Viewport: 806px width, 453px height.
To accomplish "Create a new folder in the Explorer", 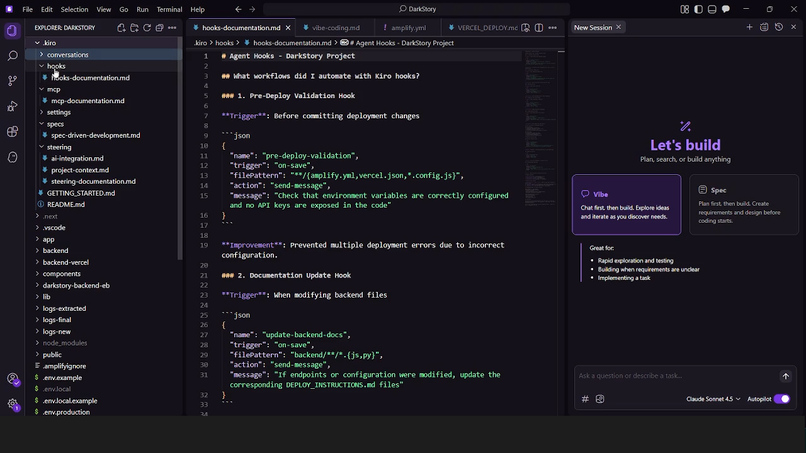I will tap(134, 28).
